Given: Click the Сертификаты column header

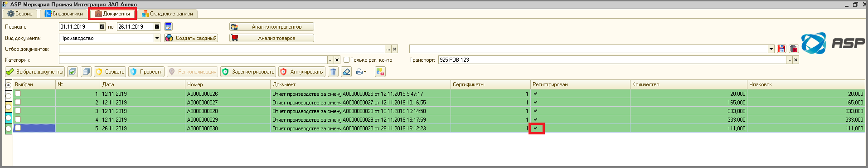Looking at the screenshot, I should (490, 84).
